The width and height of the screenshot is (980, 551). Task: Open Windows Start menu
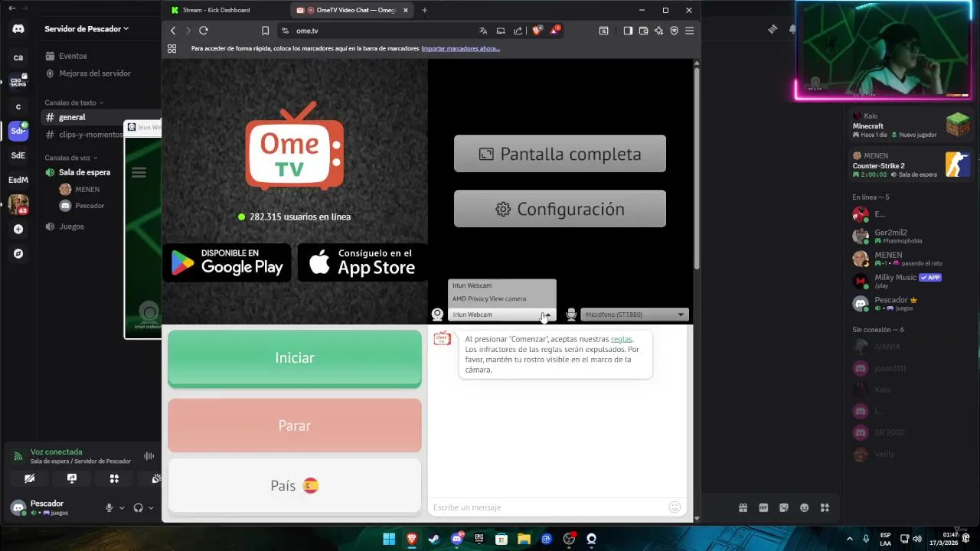[389, 539]
